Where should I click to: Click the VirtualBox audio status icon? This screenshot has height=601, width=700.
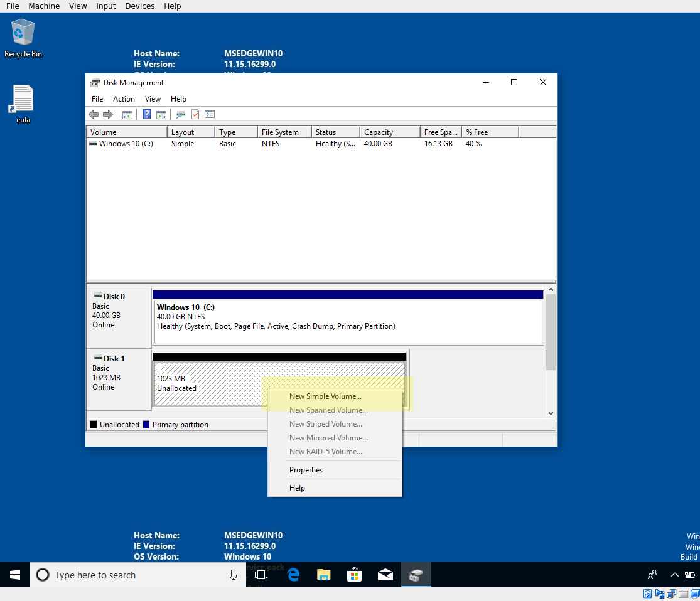[659, 594]
